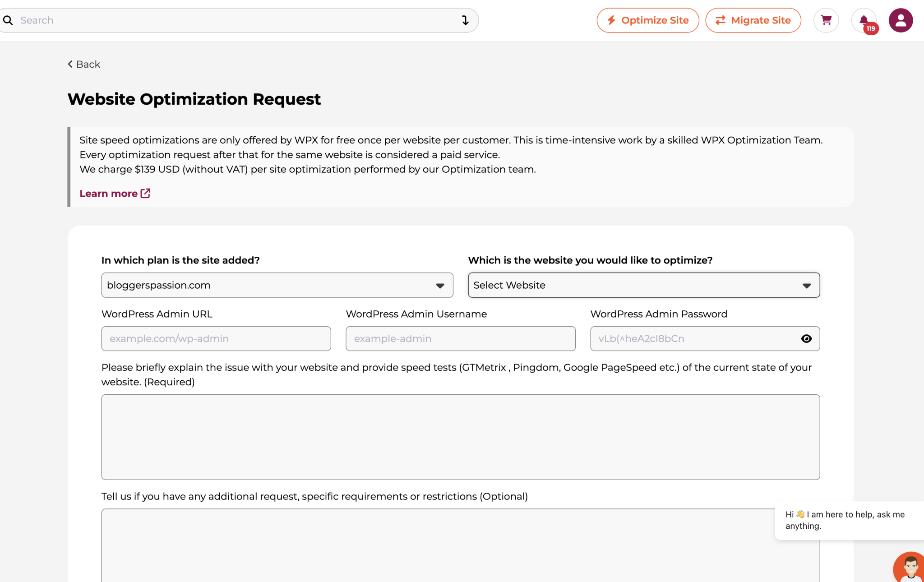Image resolution: width=924 pixels, height=582 pixels.
Task: Click the sort arrow inside the search bar
Action: click(465, 20)
